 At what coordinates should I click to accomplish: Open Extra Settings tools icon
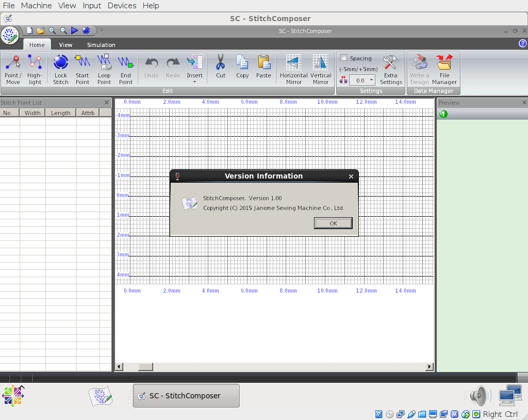(x=391, y=63)
